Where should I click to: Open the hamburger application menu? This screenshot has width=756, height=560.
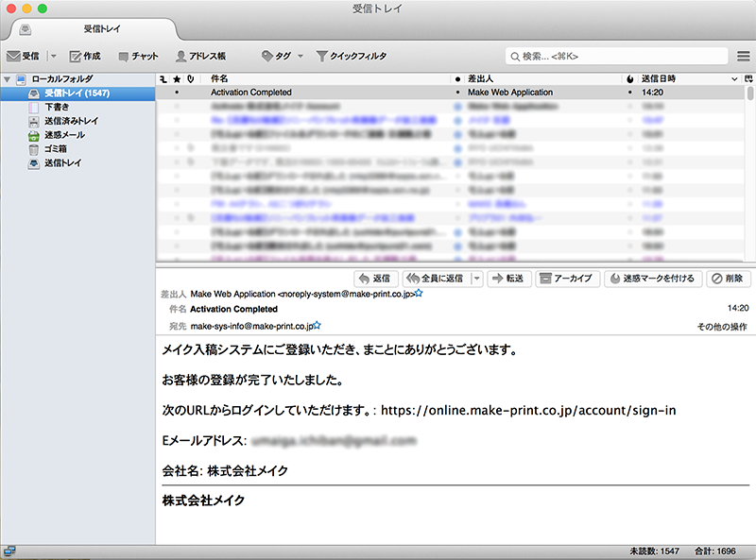[743, 57]
